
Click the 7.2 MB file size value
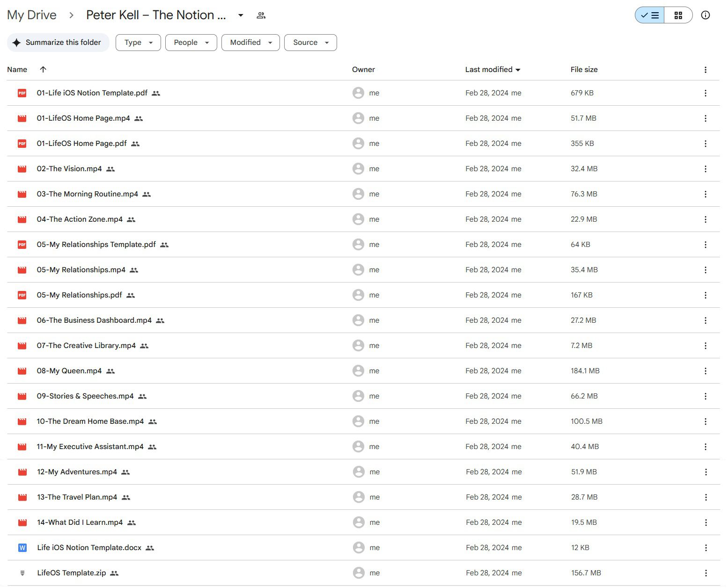(581, 346)
